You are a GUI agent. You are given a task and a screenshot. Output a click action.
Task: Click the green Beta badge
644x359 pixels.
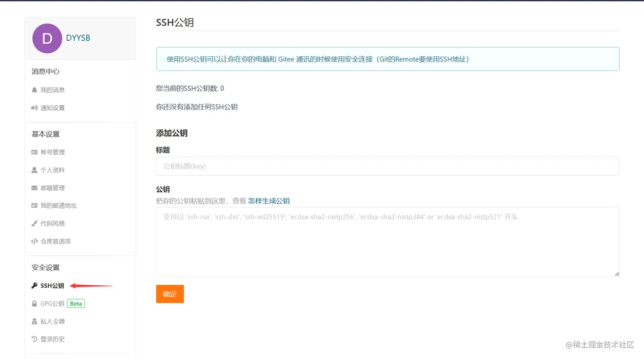(76, 304)
